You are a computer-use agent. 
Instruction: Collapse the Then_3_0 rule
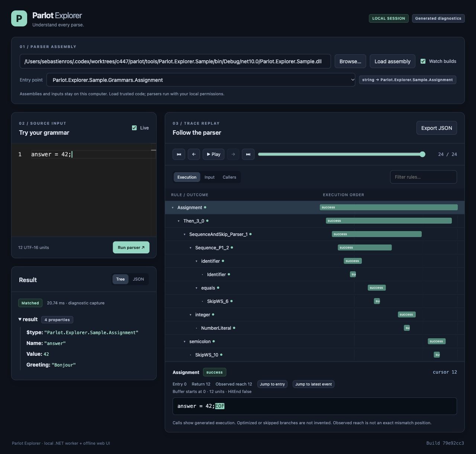tap(178, 221)
